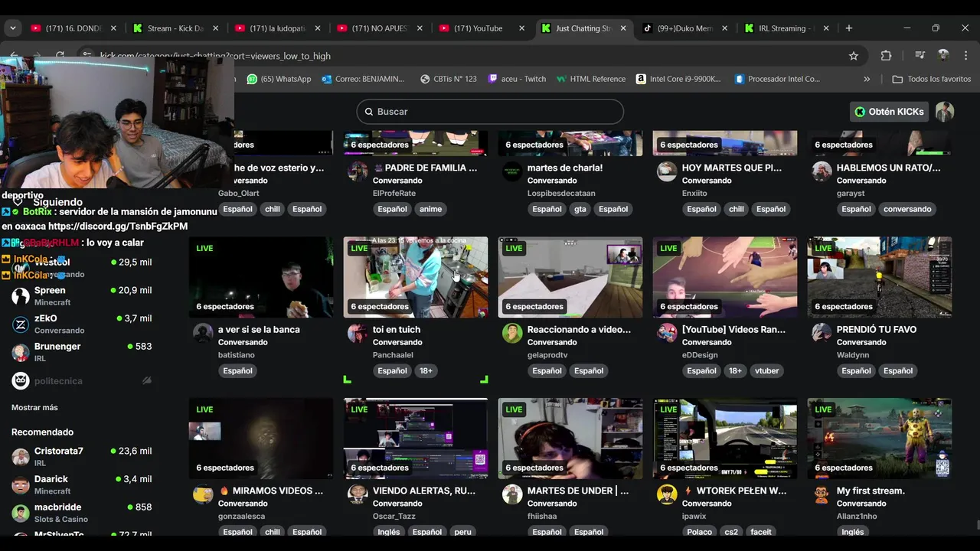Open Allanz1nho's live stream thumbnail

pyautogui.click(x=880, y=439)
